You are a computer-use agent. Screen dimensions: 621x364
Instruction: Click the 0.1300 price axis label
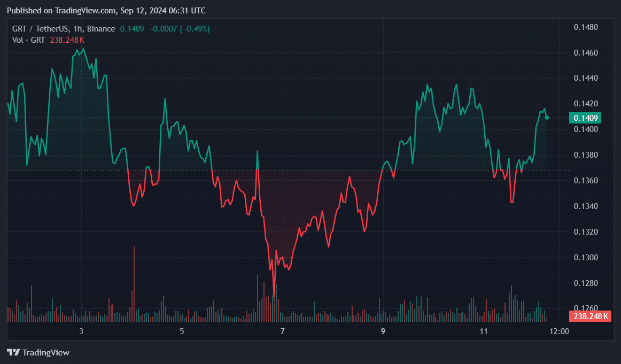586,258
